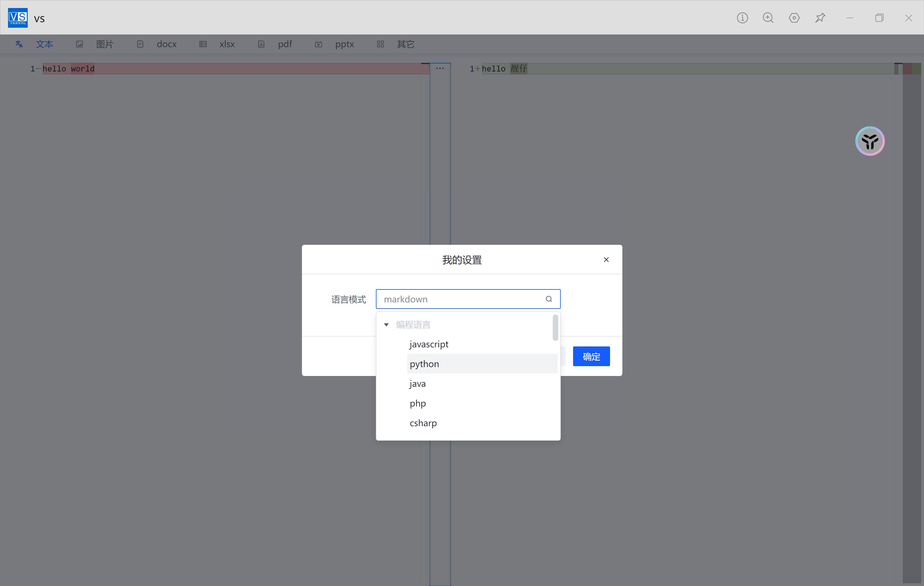Select csharp from the language list
The width and height of the screenshot is (924, 586).
pos(482,422)
